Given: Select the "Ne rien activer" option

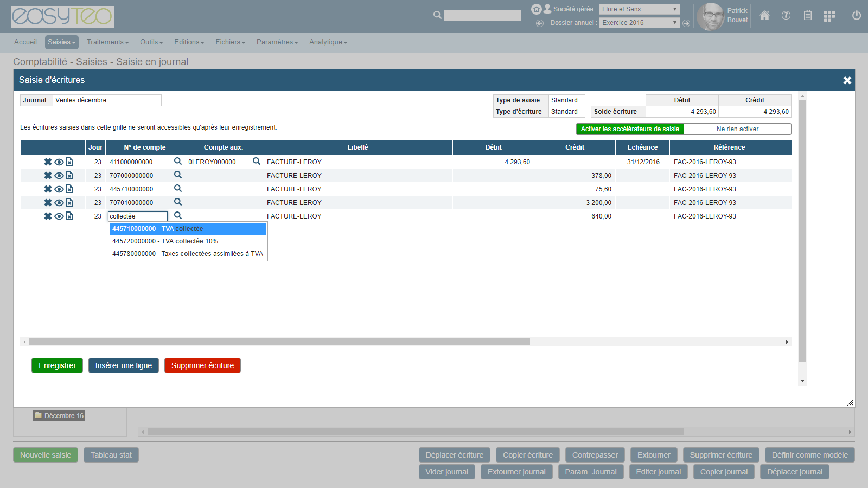Looking at the screenshot, I should click(x=737, y=129).
